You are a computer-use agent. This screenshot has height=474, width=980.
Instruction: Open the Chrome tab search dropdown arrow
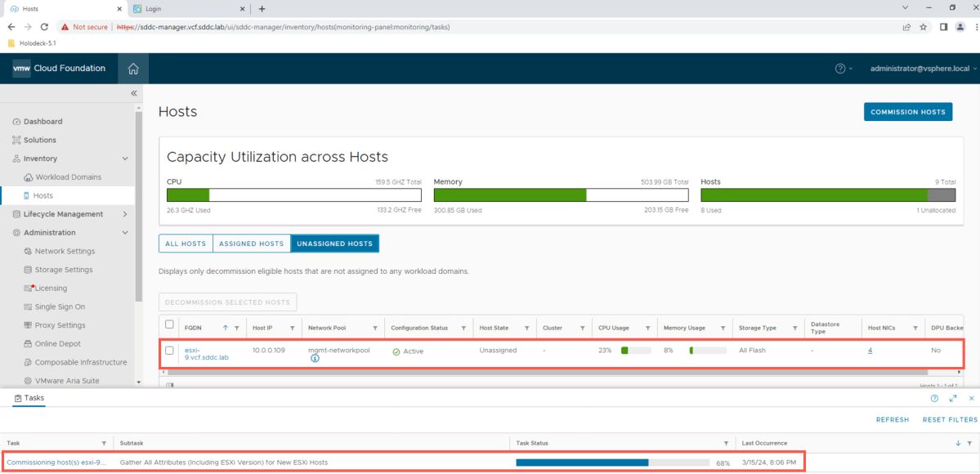(x=905, y=8)
